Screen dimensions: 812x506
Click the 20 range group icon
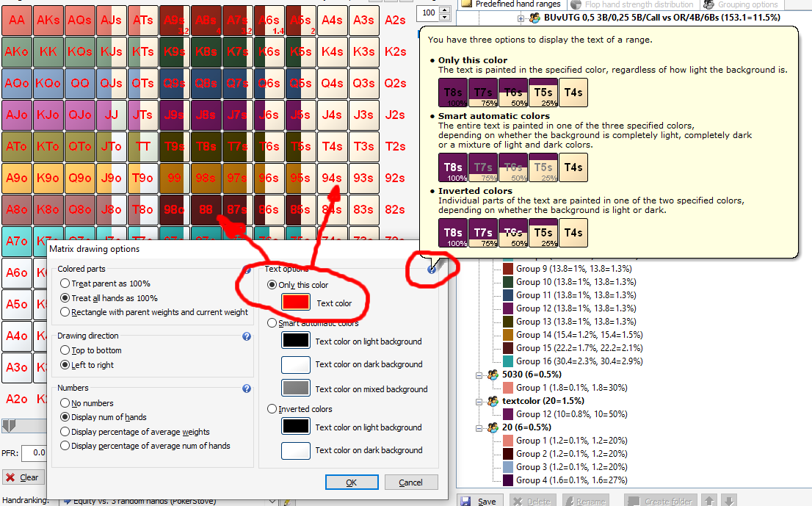(x=493, y=427)
